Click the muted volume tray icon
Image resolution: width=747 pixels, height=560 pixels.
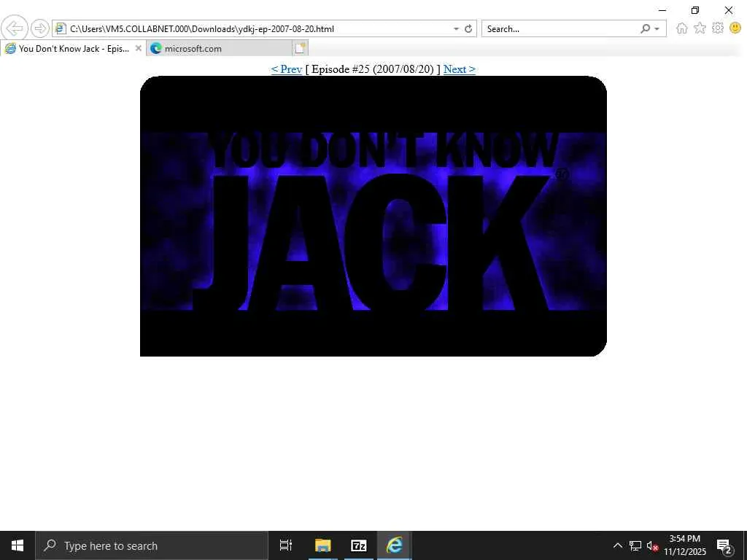coord(652,545)
